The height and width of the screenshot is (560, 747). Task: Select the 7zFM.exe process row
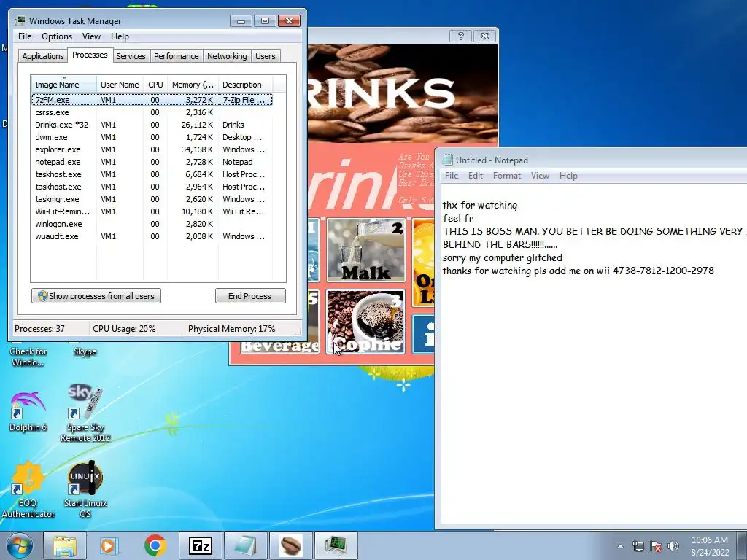(x=152, y=100)
